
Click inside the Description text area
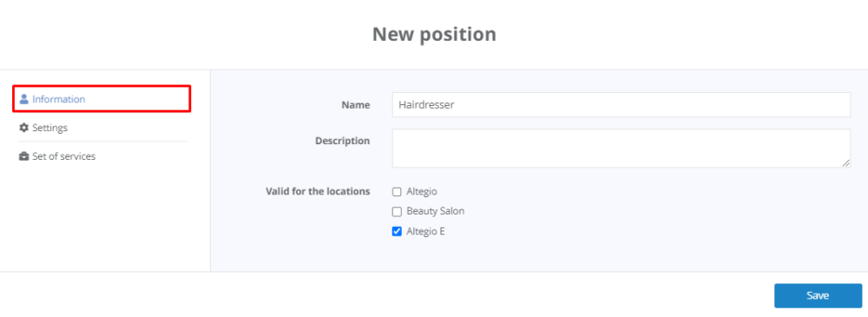point(621,148)
